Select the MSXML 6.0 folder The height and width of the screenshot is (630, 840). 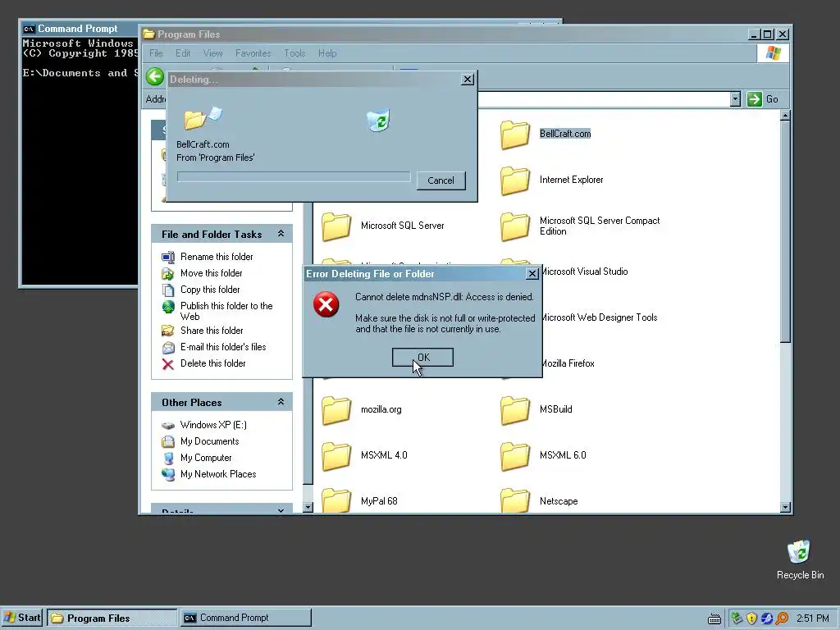click(x=543, y=455)
